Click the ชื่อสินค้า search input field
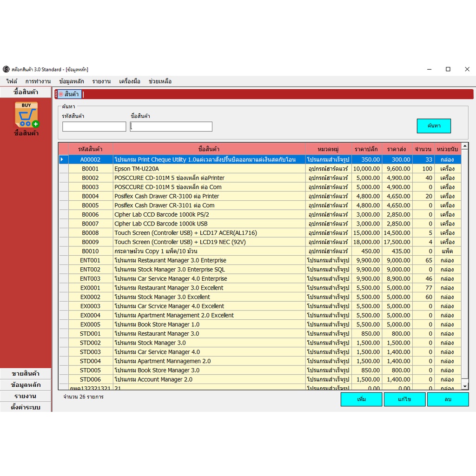Image resolution: width=476 pixels, height=476 pixels. (171, 126)
